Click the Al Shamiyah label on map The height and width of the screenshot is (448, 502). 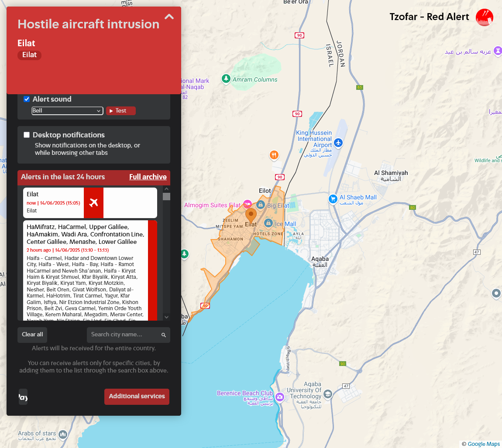click(391, 176)
